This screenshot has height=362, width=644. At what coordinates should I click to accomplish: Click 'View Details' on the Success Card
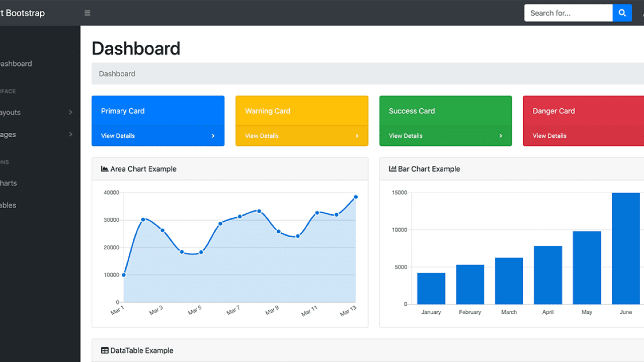pos(406,136)
